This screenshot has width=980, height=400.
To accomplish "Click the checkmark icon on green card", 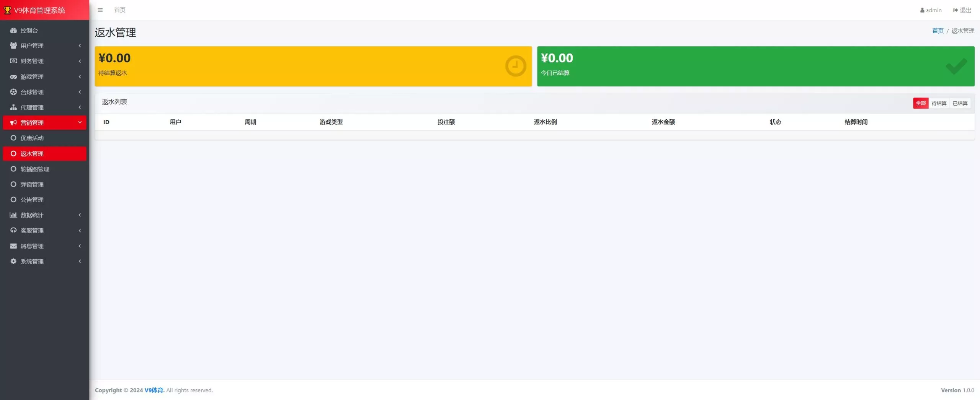I will [956, 66].
